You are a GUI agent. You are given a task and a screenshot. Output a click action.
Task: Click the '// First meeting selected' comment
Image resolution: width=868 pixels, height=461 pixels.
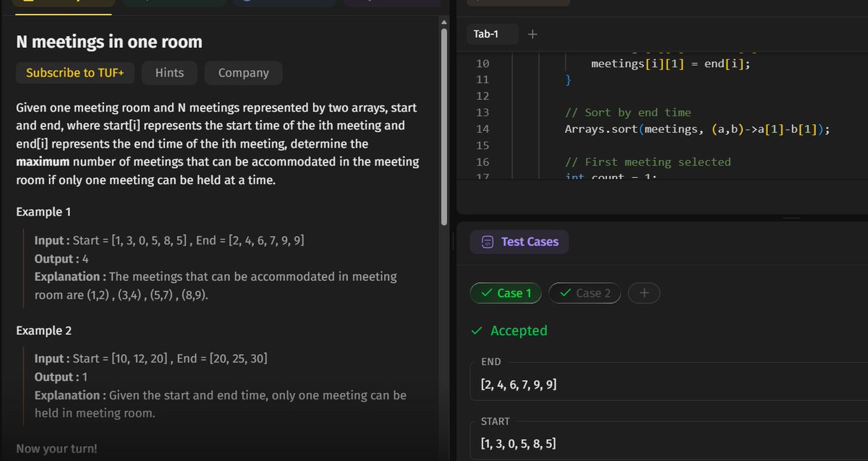(x=648, y=162)
